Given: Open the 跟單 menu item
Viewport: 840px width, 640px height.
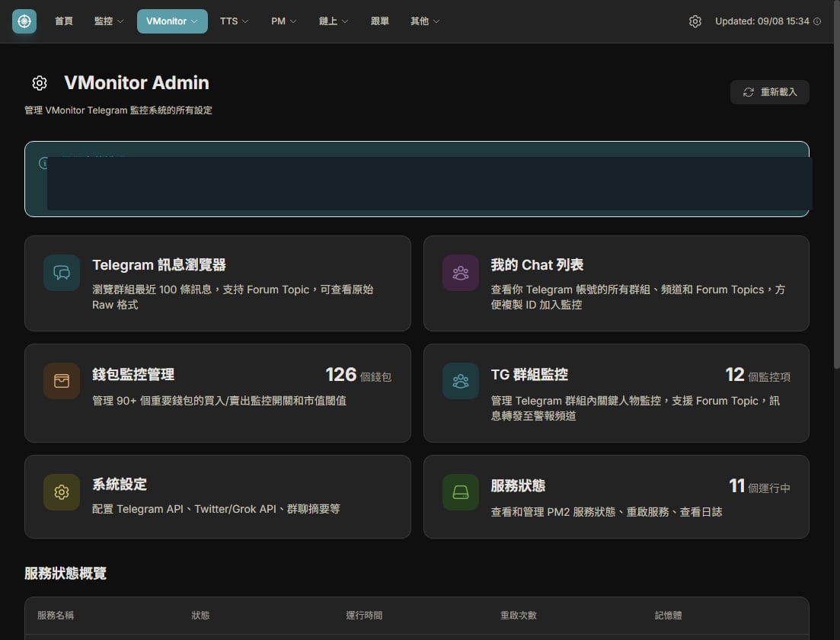Looking at the screenshot, I should 380,21.
